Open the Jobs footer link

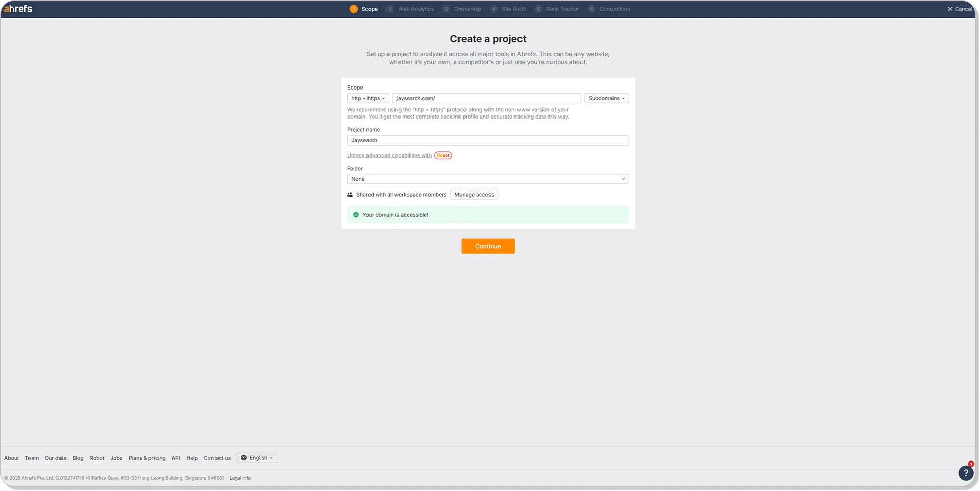[116, 458]
